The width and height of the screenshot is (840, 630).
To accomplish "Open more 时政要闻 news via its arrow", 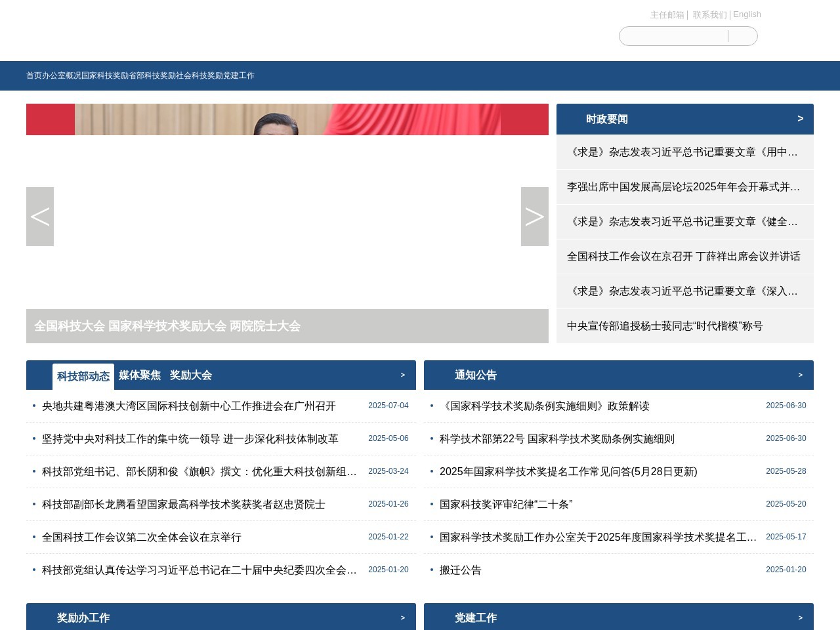I will tap(800, 119).
